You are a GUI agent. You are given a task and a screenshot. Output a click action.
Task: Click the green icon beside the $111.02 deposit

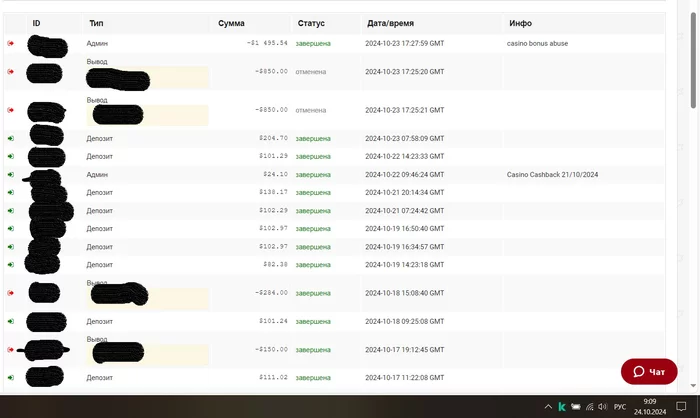click(x=11, y=378)
